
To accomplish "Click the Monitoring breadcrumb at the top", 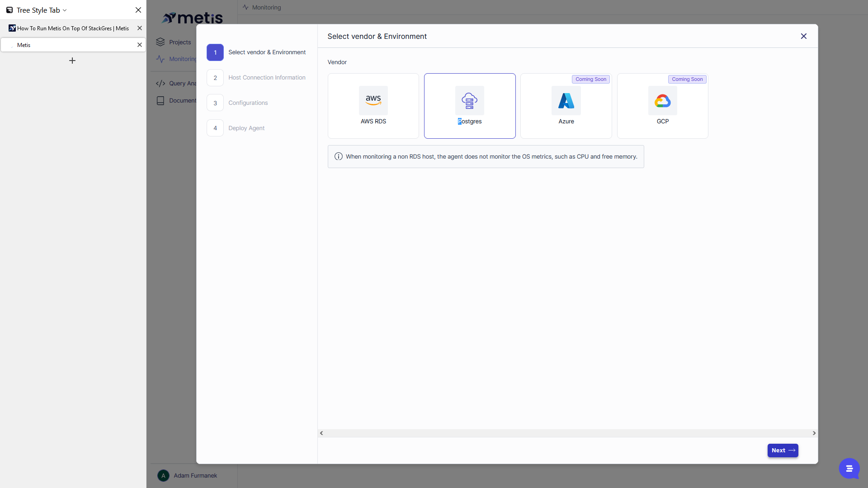I will pos(262,7).
